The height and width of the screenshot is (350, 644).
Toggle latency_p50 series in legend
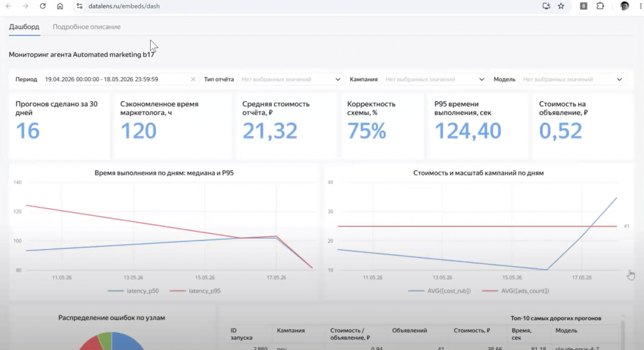[x=133, y=291]
